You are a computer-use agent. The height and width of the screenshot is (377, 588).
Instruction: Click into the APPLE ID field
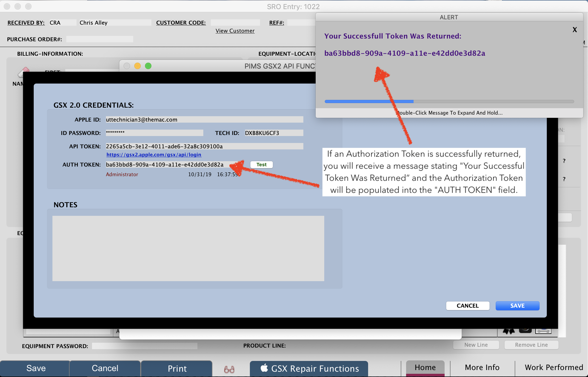204,120
